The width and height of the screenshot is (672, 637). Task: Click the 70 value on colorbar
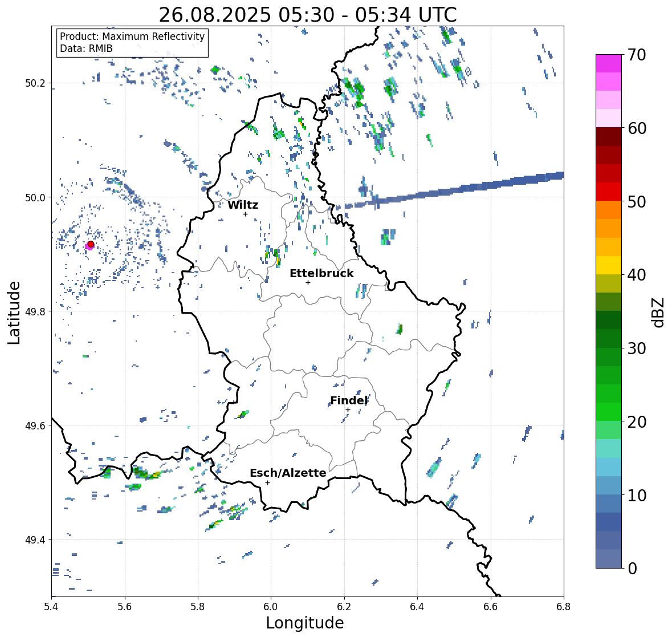637,55
